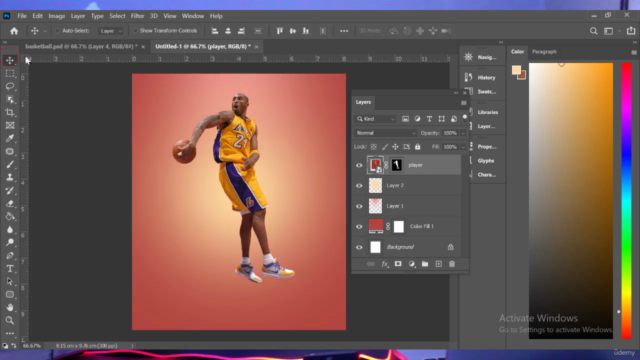This screenshot has height=360, width=640.
Task: Hide the Background layer
Action: pyautogui.click(x=359, y=247)
